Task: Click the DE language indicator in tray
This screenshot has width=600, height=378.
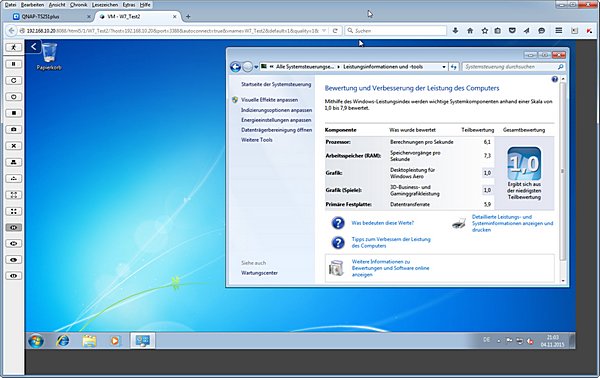Action: point(486,340)
